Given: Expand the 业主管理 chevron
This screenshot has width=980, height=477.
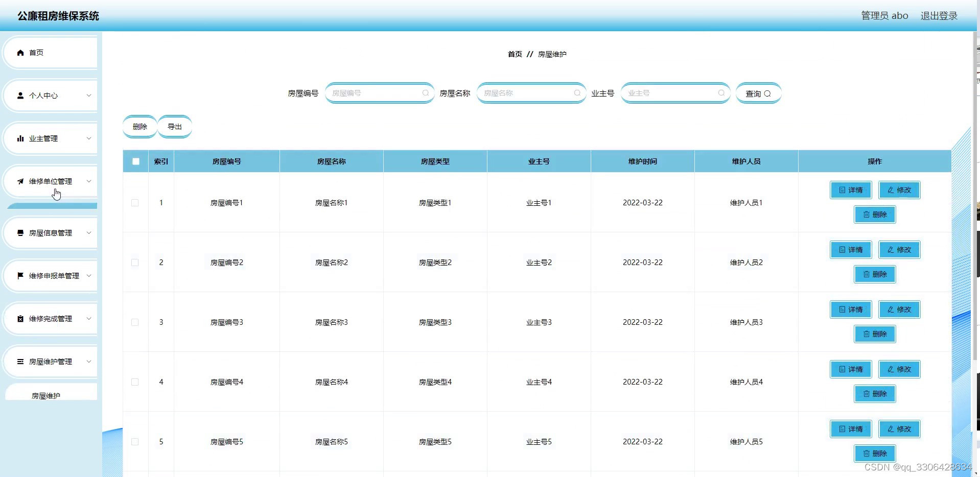Looking at the screenshot, I should [x=89, y=138].
